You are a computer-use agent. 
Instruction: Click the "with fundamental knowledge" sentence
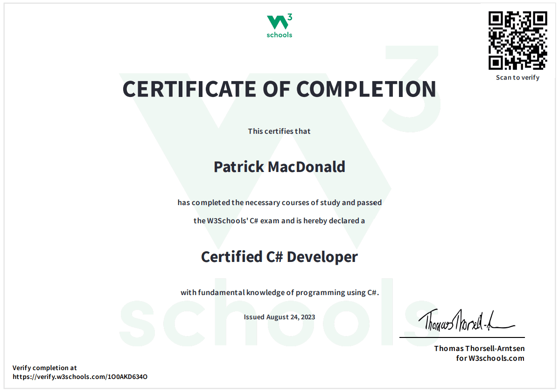click(x=279, y=293)
